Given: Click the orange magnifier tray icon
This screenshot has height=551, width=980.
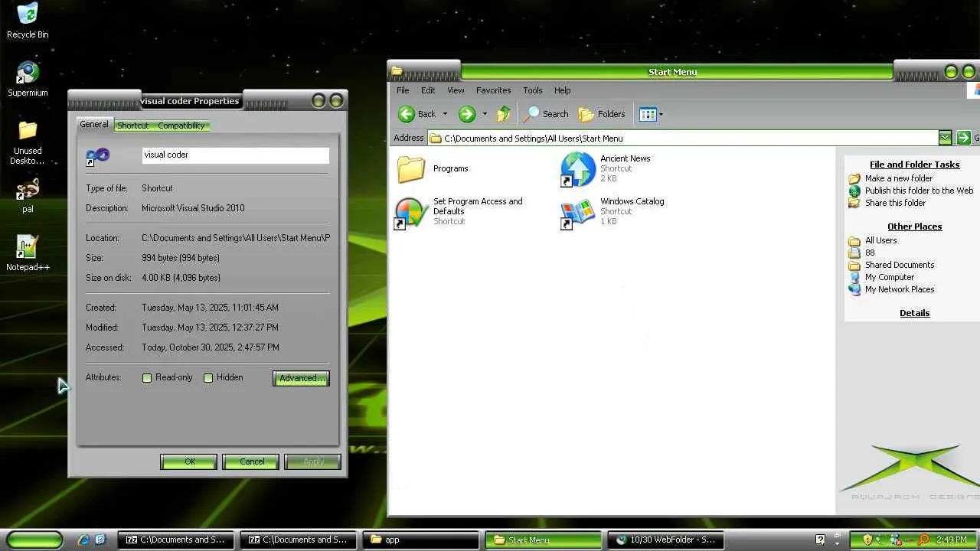Looking at the screenshot, I should tap(924, 540).
